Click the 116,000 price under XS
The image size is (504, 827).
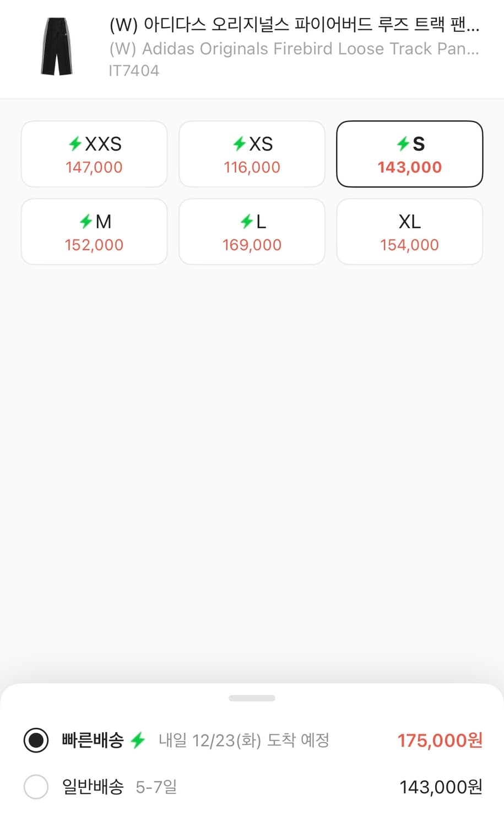click(x=252, y=168)
